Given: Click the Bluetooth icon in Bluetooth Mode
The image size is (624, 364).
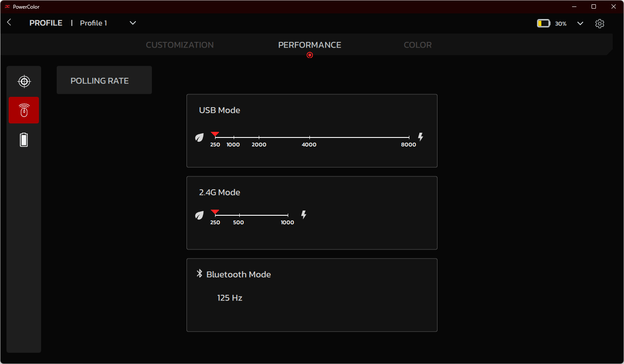Looking at the screenshot, I should (x=199, y=274).
